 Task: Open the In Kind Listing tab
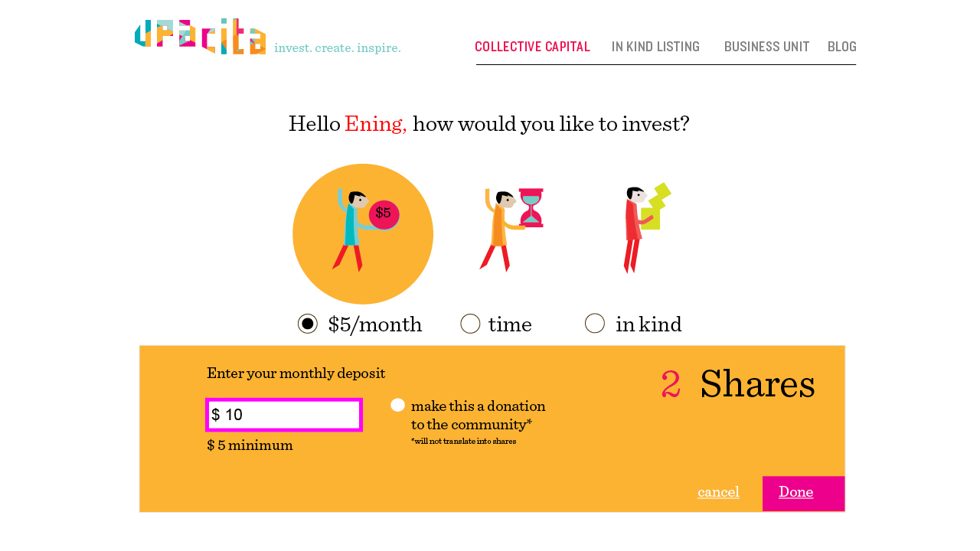point(655,47)
